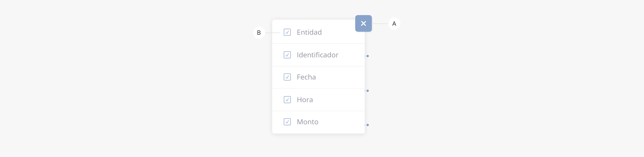
Task: Click the blue dot next to Monto row
Action: 368,125
